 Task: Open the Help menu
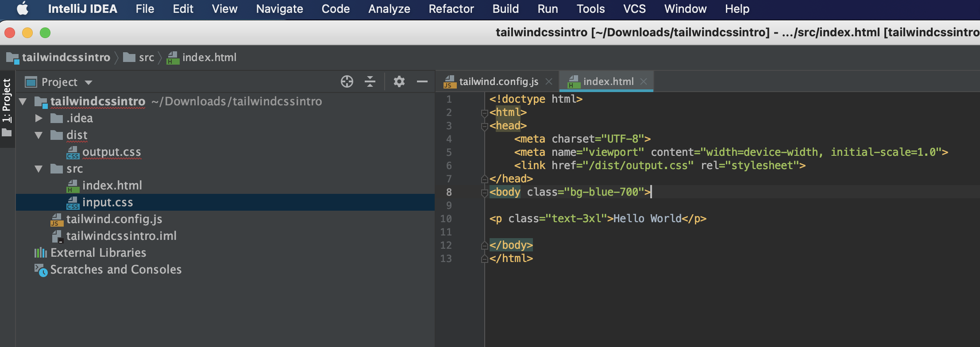[x=737, y=9]
